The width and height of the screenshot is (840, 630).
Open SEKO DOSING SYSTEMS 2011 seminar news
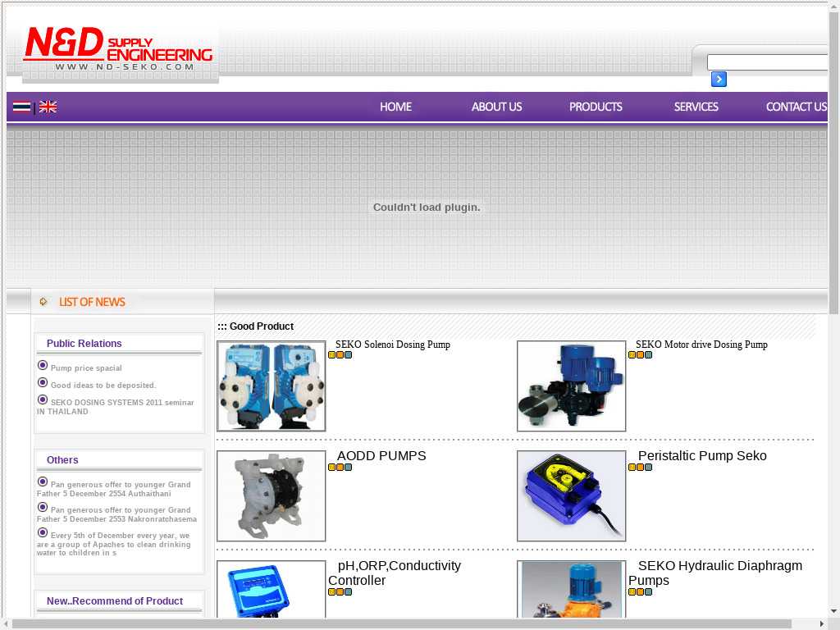point(115,407)
